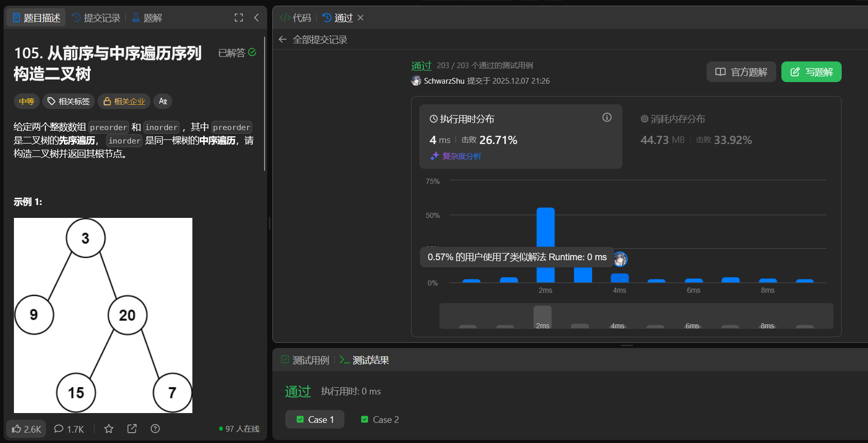
Task: Expand the 相关企业 companies tag
Action: click(x=124, y=101)
